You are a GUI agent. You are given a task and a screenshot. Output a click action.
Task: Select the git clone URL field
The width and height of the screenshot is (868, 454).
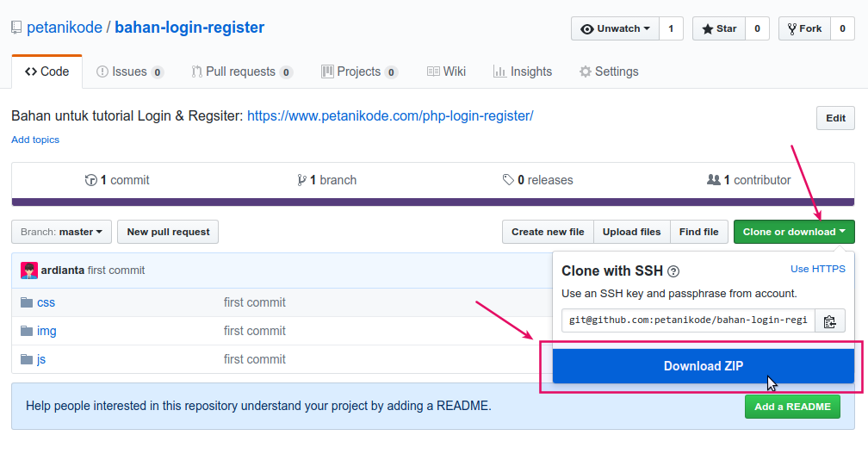click(x=688, y=320)
